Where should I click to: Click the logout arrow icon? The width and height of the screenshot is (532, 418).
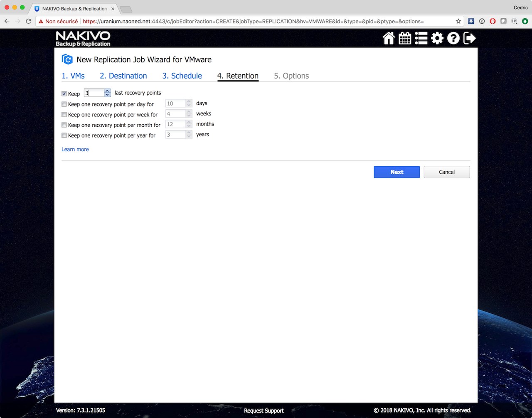tap(470, 38)
